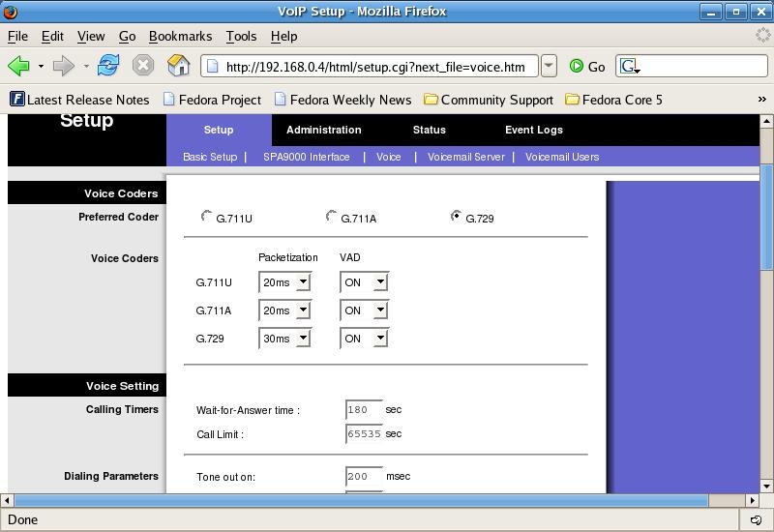Go to SPA9000 Interface page
774x532 pixels.
(x=306, y=157)
